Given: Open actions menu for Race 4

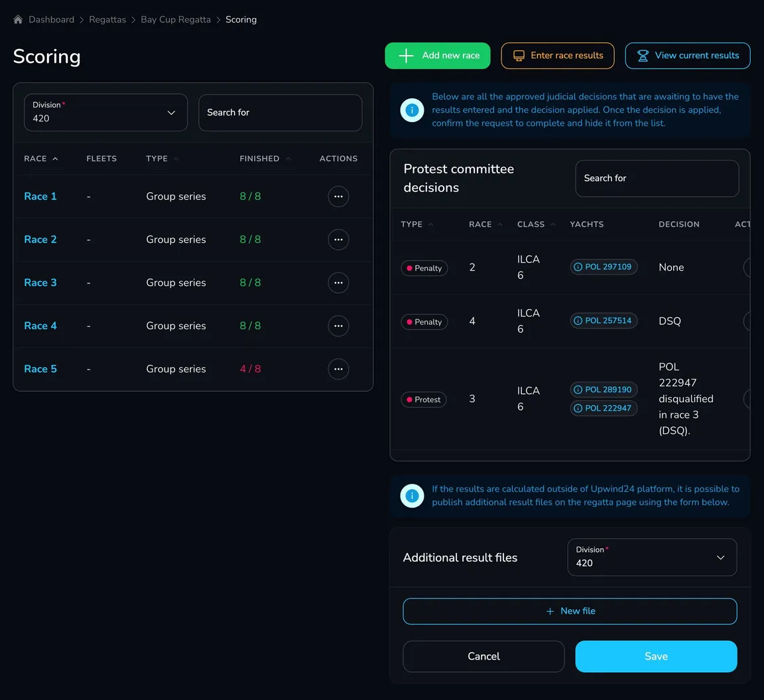Looking at the screenshot, I should [x=338, y=326].
